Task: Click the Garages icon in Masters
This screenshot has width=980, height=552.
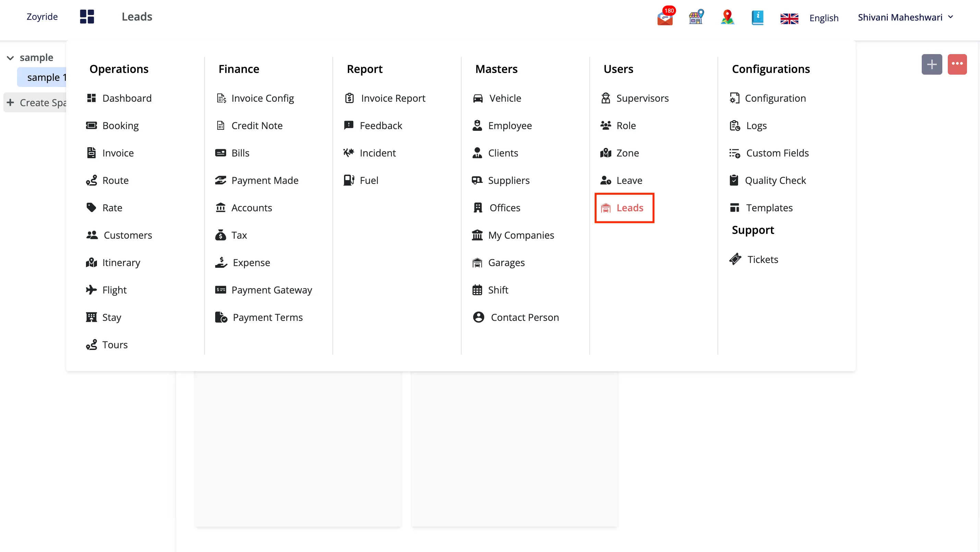Action: (x=477, y=263)
